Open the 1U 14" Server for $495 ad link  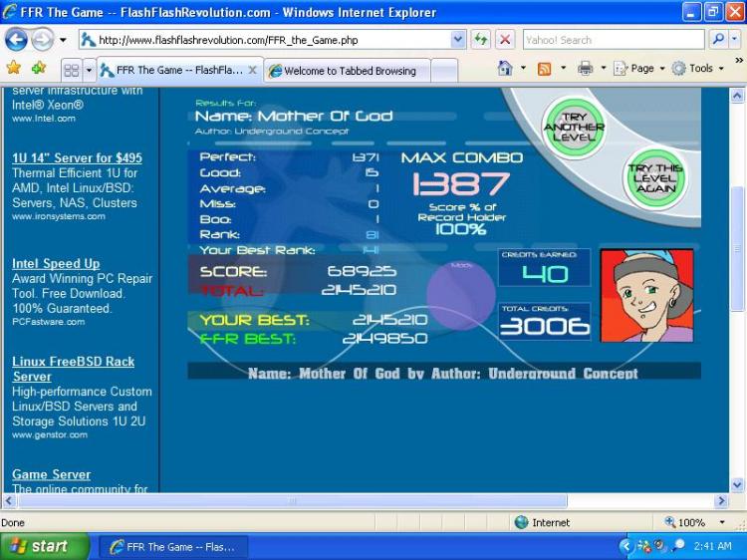point(77,157)
